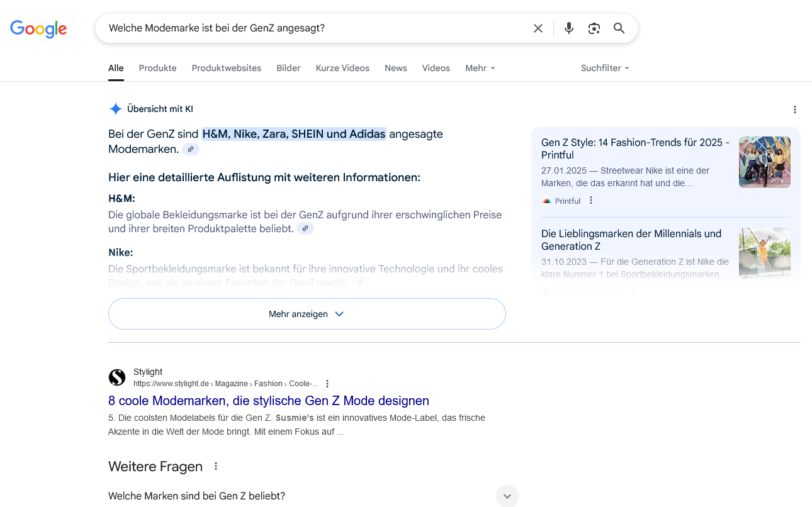Switch to the Produkte tab
This screenshot has height=507, width=812.
click(x=158, y=68)
